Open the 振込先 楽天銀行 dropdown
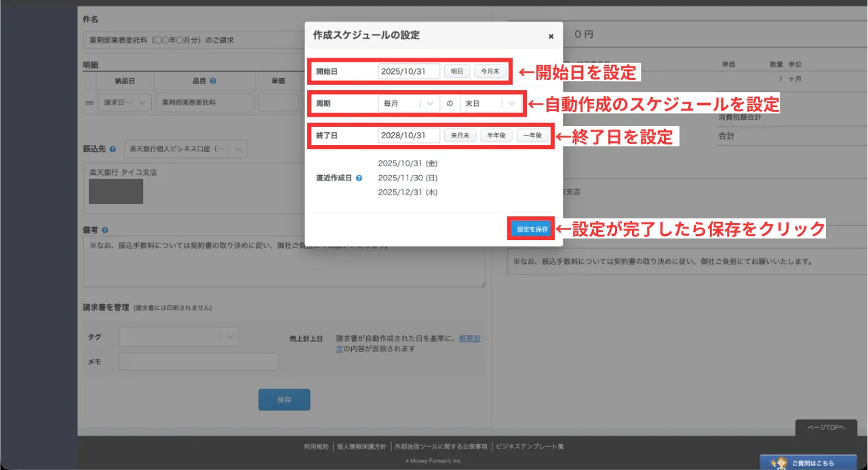868x470 pixels. (186, 149)
